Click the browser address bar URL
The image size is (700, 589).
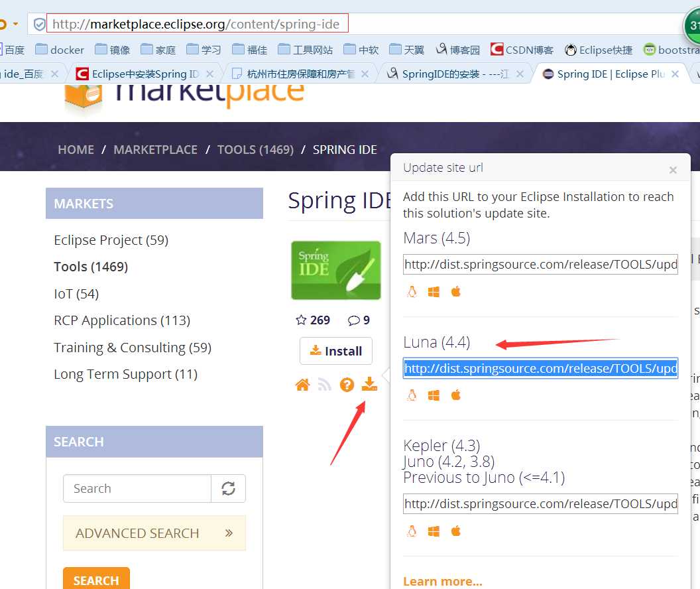(196, 24)
